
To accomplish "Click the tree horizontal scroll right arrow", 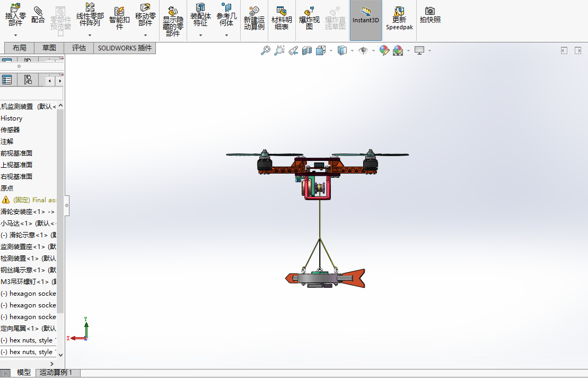I will tap(52, 364).
